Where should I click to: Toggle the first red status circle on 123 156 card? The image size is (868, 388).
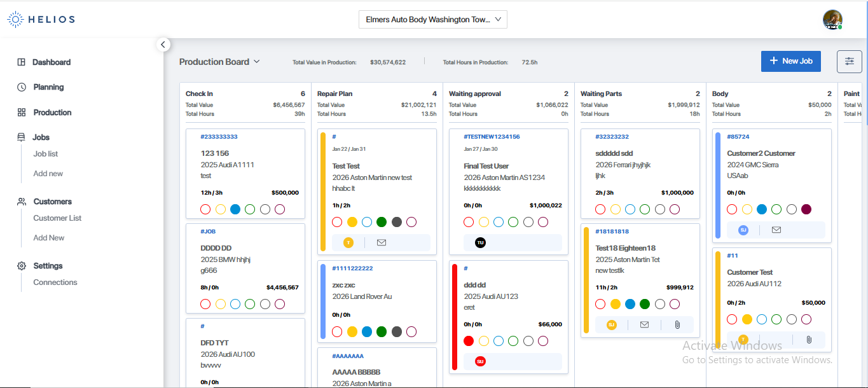coord(205,209)
